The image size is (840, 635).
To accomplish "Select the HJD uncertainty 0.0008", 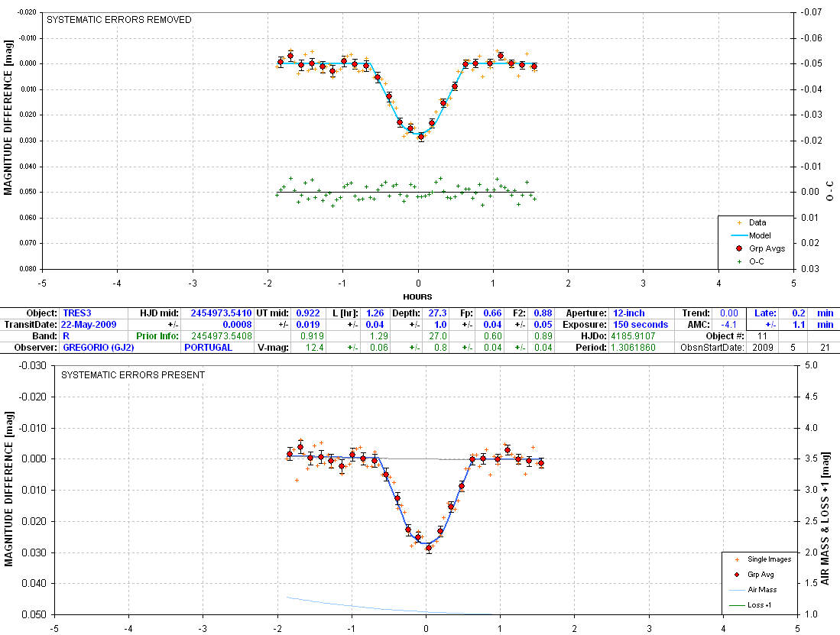I will click(x=237, y=325).
